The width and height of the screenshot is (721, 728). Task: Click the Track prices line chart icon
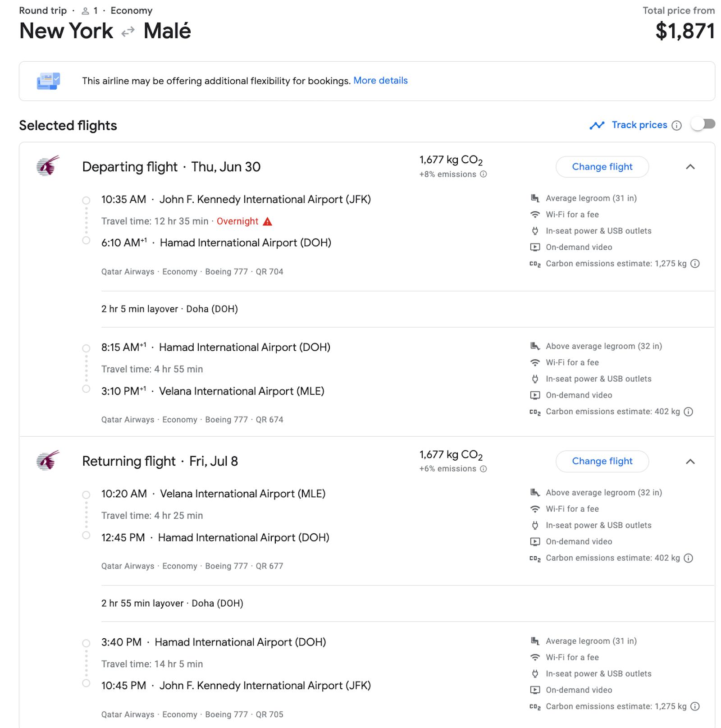pos(597,125)
